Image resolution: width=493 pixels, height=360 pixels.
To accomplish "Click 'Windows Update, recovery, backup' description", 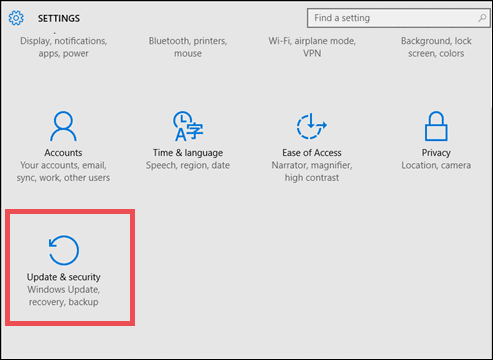I will 63,296.
